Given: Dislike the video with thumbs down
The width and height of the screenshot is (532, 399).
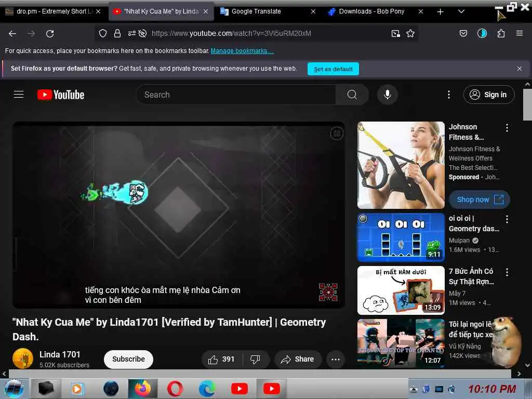Looking at the screenshot, I should pos(255,360).
